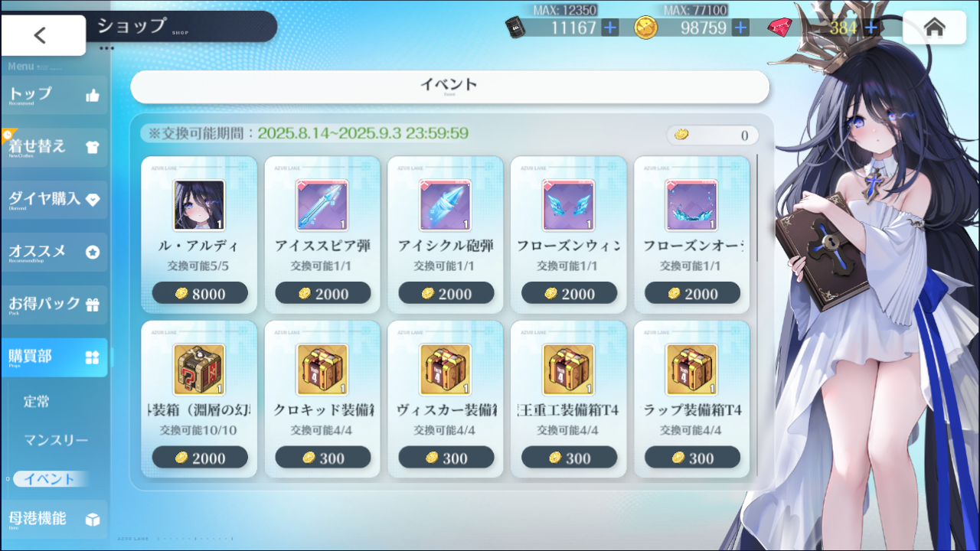Open the オススメ recommended tab
This screenshot has width=980, height=551.
tap(54, 252)
